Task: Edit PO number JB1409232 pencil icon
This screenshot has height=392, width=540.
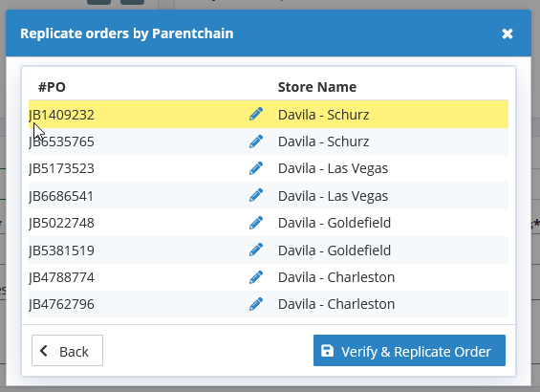Action: [256, 114]
